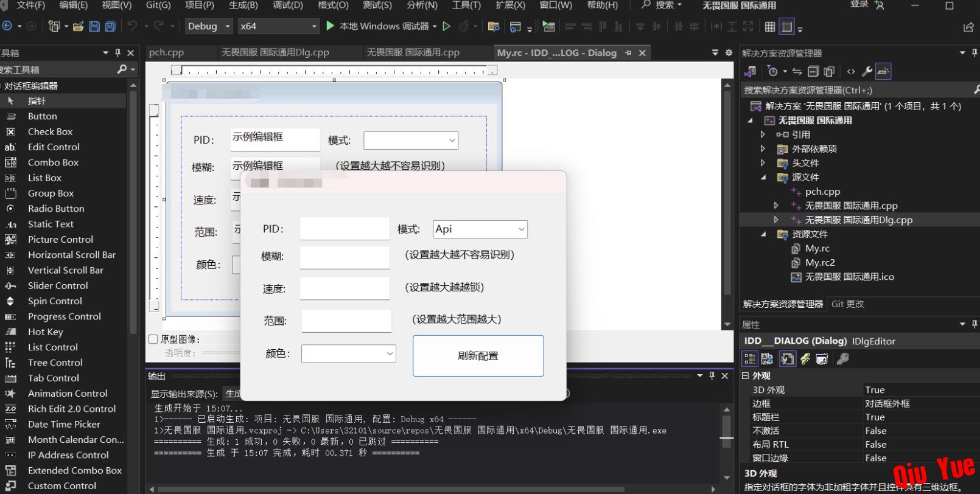Click the Save All toolbar icon
The image size is (980, 494).
click(x=110, y=26)
